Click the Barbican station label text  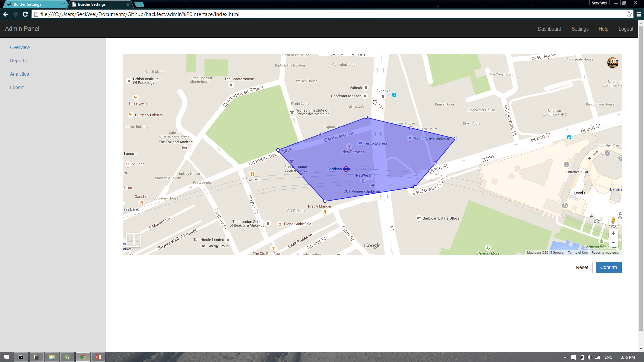coord(334,169)
